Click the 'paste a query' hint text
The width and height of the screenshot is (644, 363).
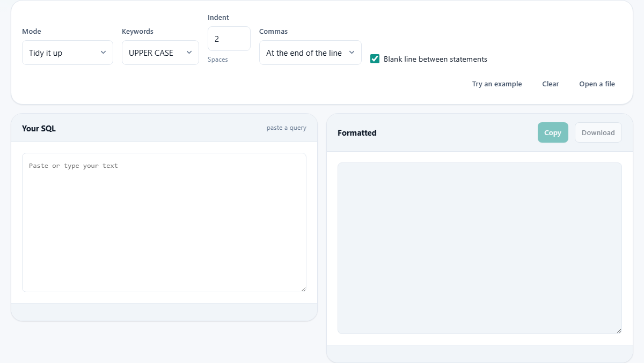click(x=287, y=128)
